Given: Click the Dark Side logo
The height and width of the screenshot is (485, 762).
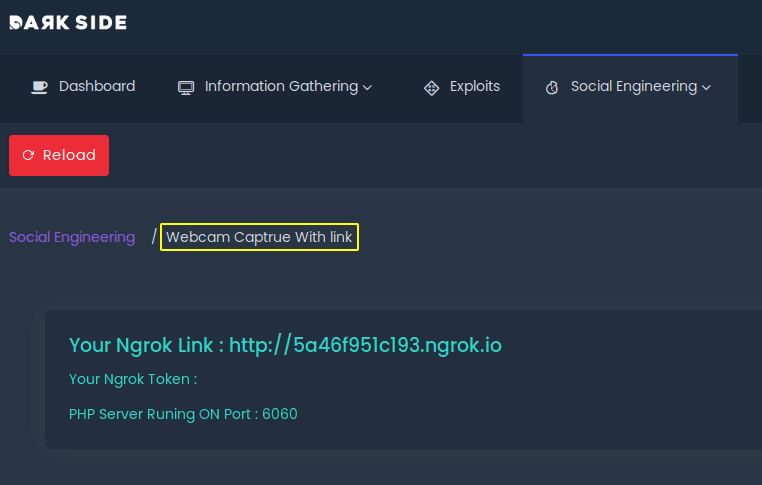Looking at the screenshot, I should tap(68, 22).
